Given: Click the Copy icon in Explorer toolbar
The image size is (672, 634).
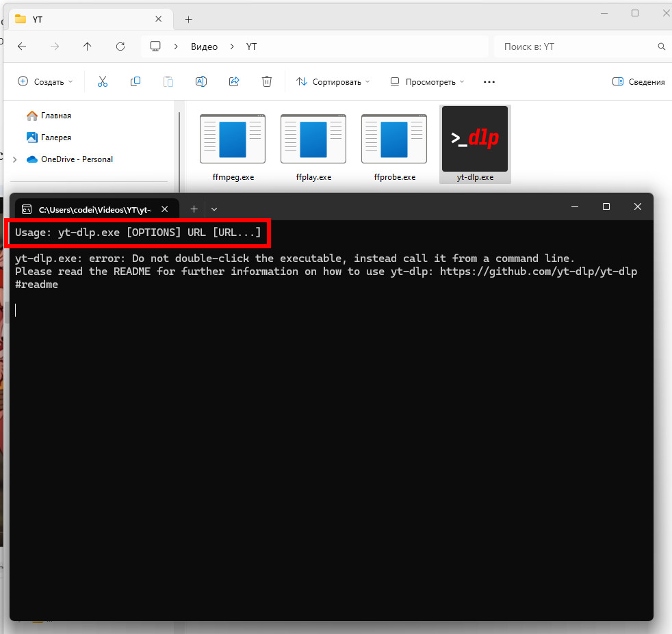Looking at the screenshot, I should 135,81.
